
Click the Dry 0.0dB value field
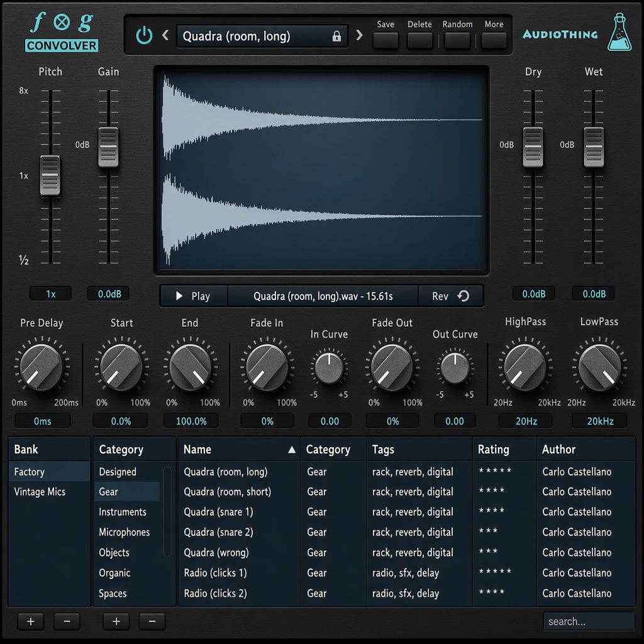point(533,294)
